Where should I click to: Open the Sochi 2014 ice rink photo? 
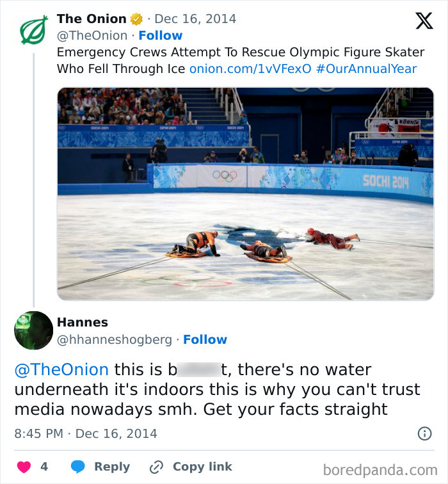coord(245,193)
